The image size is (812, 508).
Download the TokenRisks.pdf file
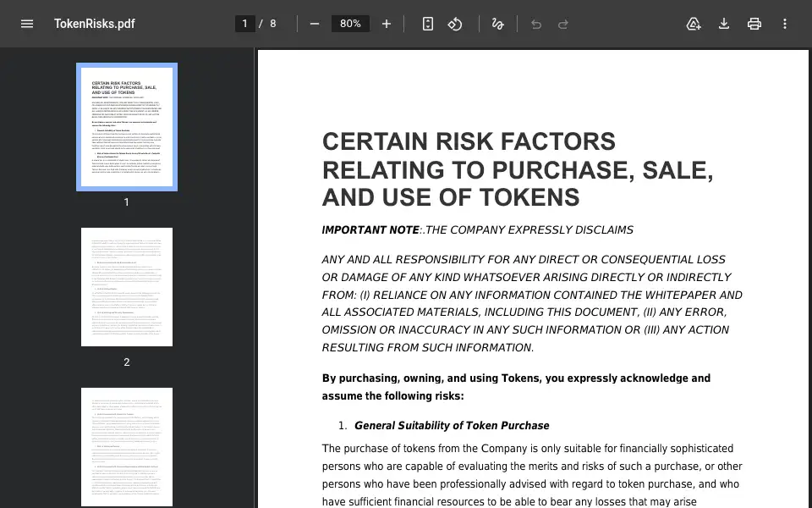click(x=724, y=24)
